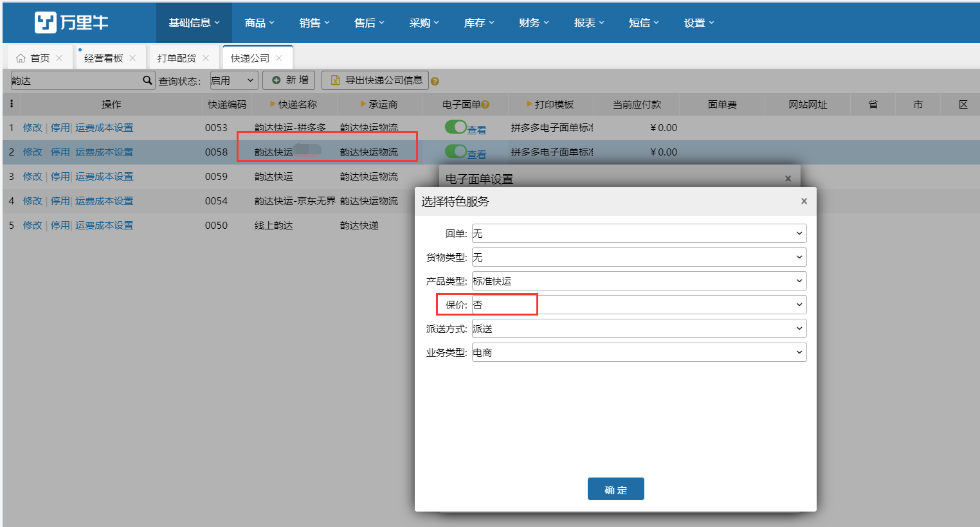Open the column settings dots icon
Screen dimensions: 980x527
(x=11, y=103)
